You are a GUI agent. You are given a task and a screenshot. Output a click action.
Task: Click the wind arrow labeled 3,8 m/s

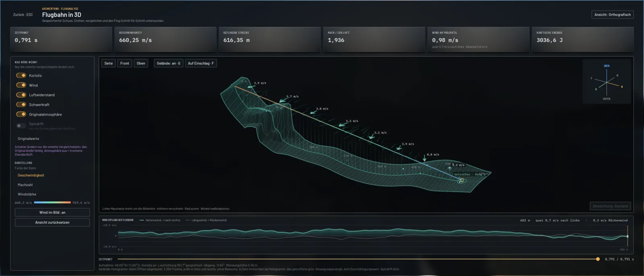(313, 112)
